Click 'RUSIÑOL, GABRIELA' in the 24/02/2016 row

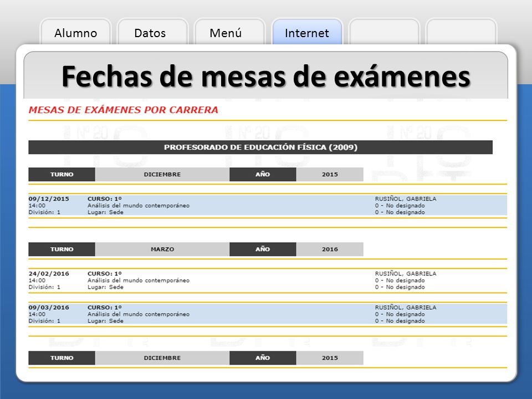406,273
